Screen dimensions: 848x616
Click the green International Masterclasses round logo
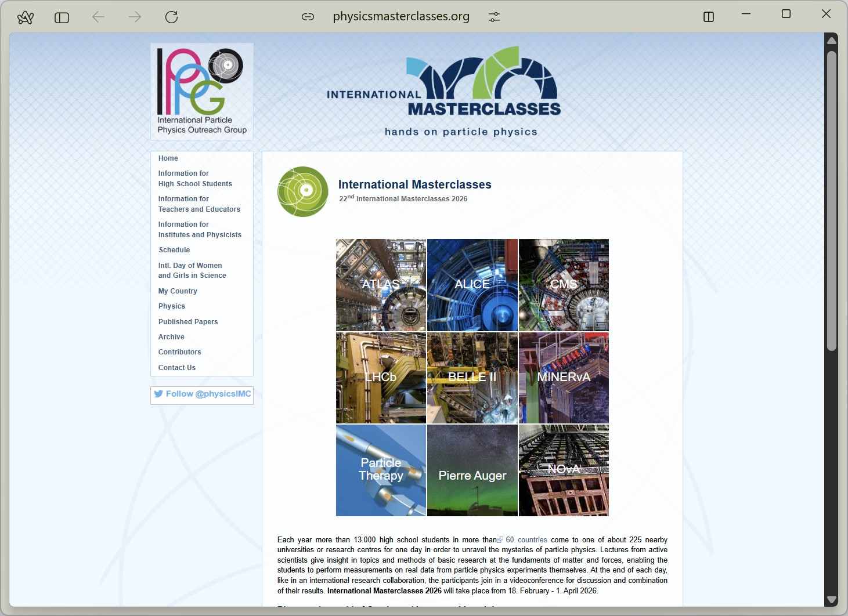coord(302,191)
